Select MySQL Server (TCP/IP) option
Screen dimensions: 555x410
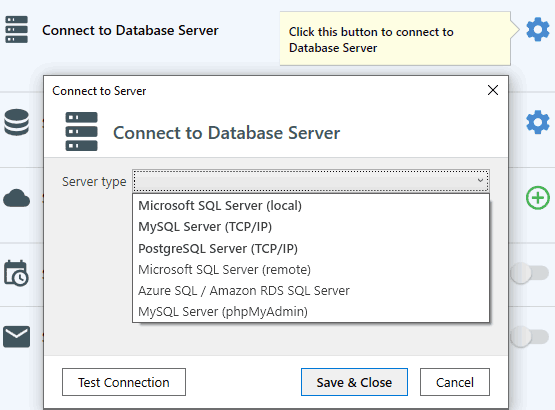(x=311, y=227)
